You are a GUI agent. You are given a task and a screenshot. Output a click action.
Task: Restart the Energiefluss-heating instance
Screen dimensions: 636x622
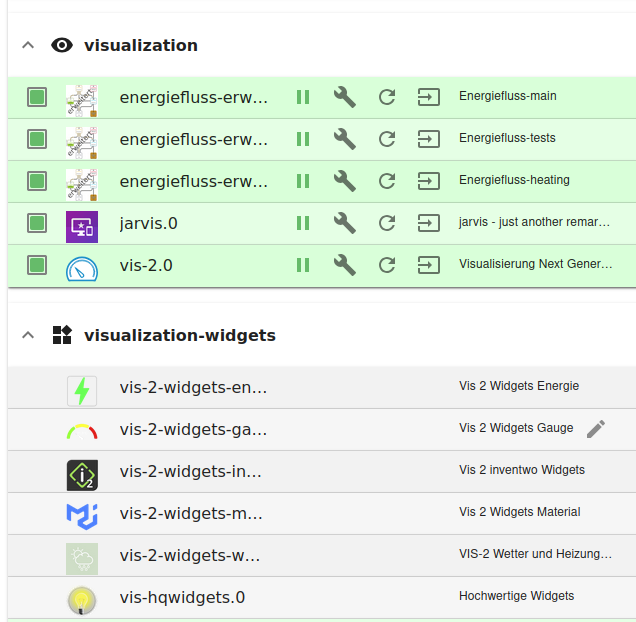point(387,181)
